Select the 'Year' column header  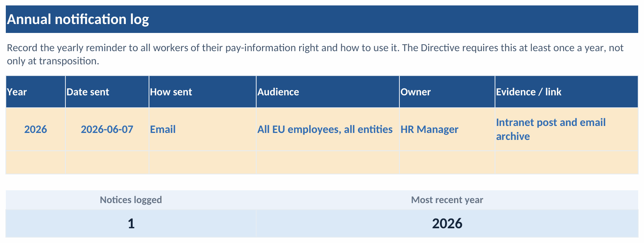(36, 92)
